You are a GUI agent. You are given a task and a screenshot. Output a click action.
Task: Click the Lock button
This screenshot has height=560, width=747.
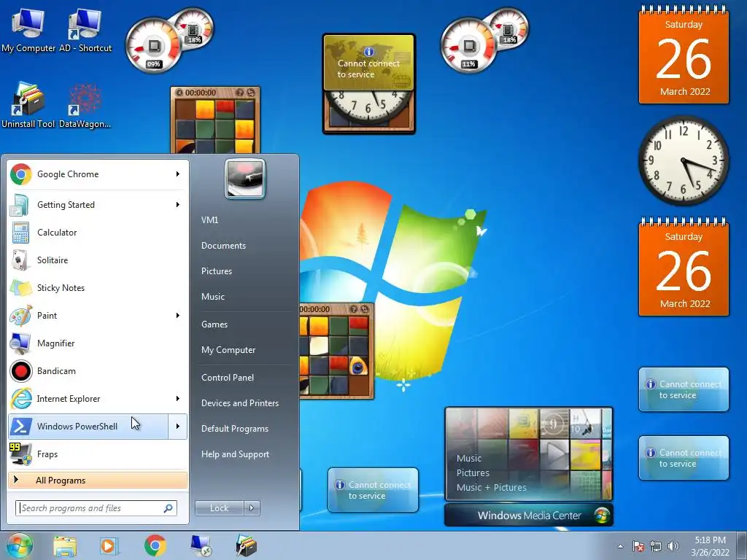click(219, 508)
